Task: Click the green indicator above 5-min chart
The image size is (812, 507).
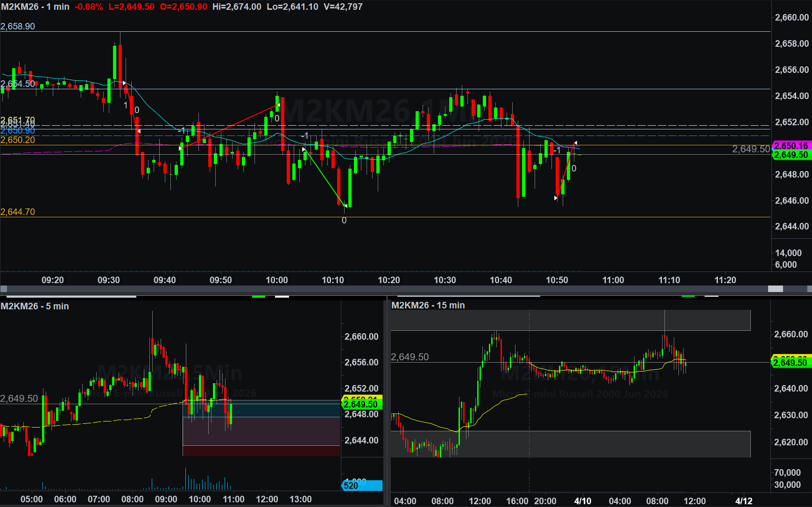Action: point(258,296)
